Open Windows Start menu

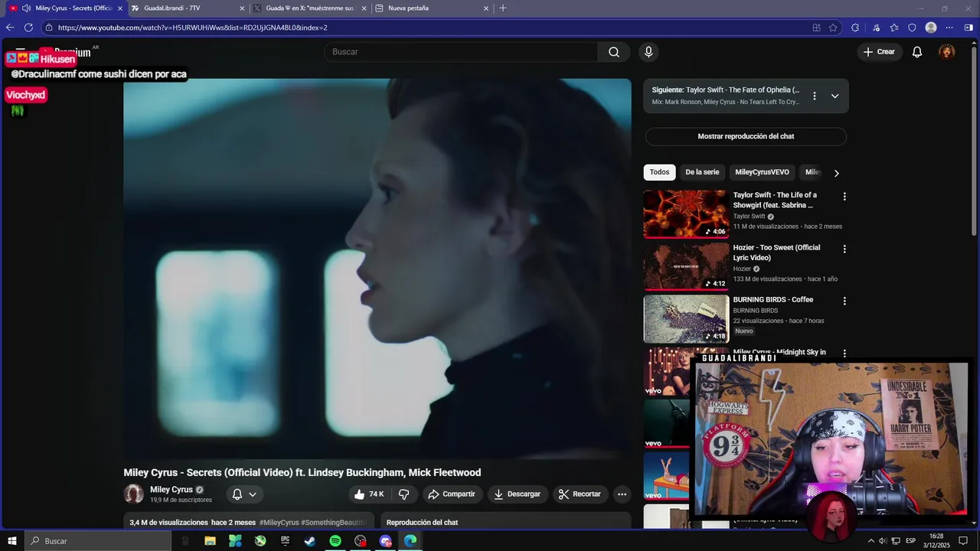pyautogui.click(x=12, y=541)
